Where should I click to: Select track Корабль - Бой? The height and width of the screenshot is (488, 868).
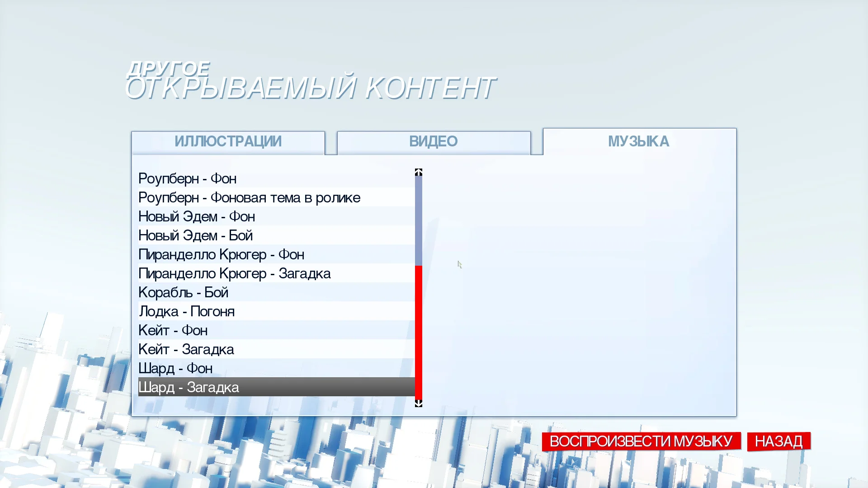click(276, 292)
